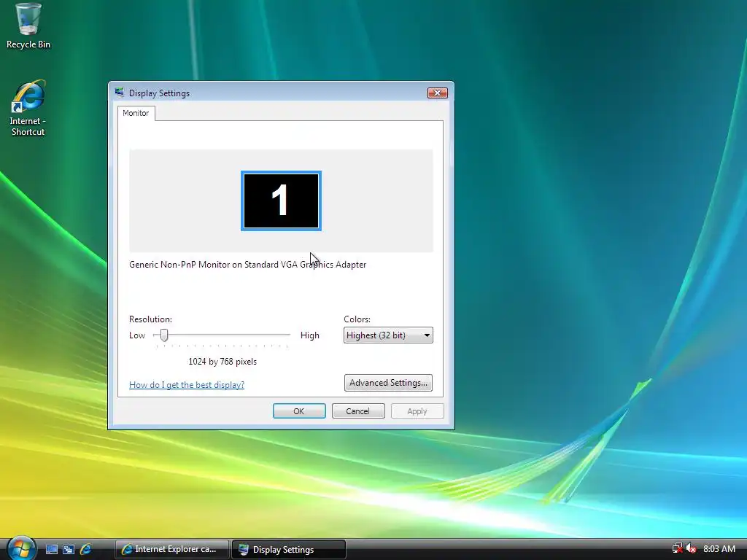This screenshot has height=560, width=747.
Task: Select monitor 1 thumbnail
Action: pos(281,201)
